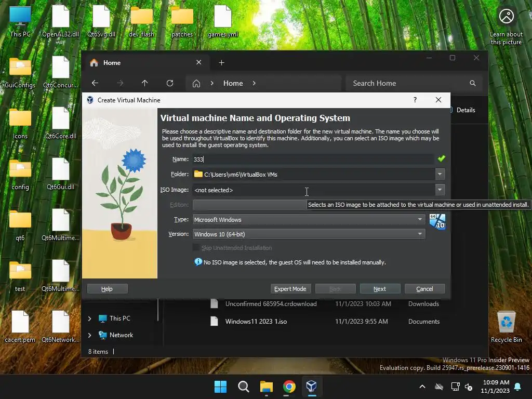Click the Next button

(380, 289)
